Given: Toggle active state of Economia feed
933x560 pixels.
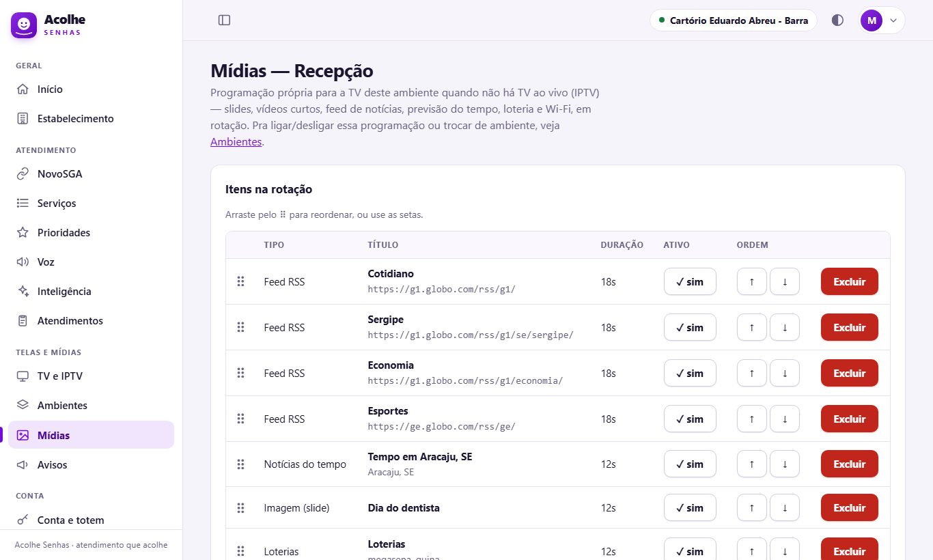Looking at the screenshot, I should (x=690, y=373).
